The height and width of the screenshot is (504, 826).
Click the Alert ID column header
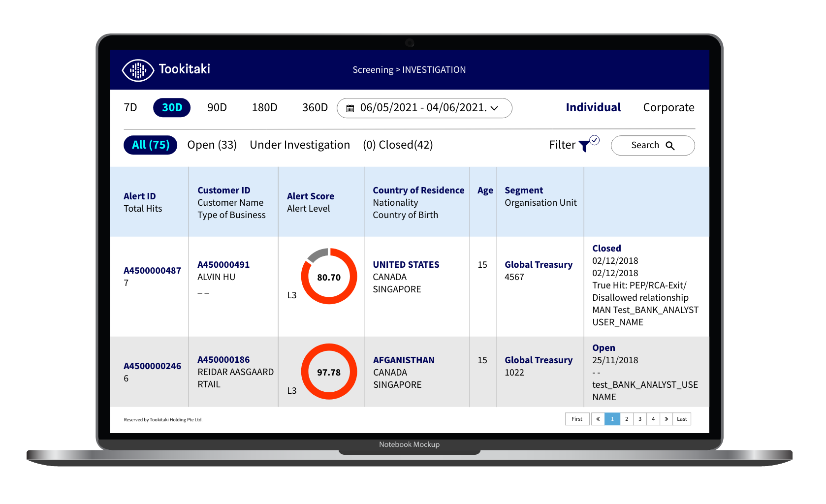click(x=139, y=196)
